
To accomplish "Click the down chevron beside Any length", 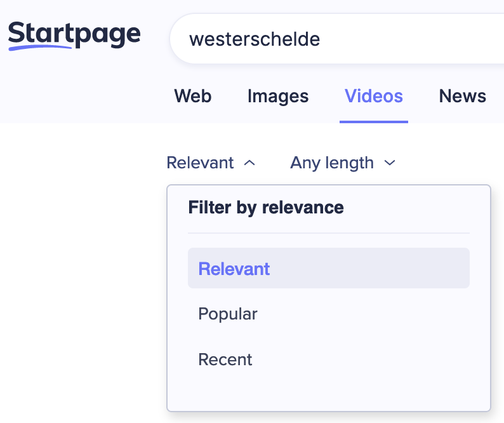I will (390, 163).
